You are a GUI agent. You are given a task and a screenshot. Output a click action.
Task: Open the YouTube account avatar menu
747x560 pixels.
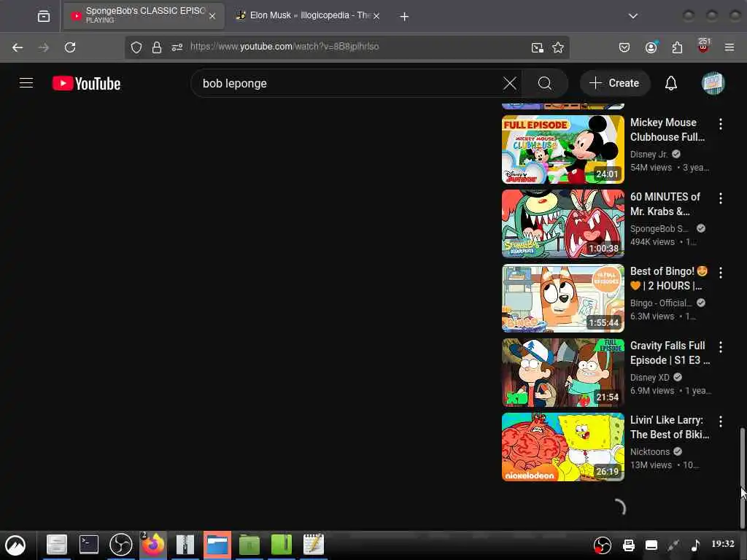713,83
